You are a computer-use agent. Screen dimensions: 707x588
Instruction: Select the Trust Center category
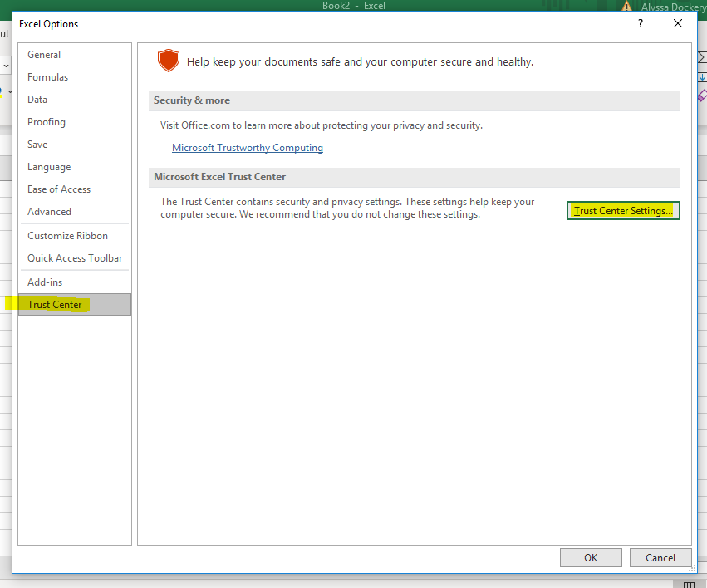55,305
